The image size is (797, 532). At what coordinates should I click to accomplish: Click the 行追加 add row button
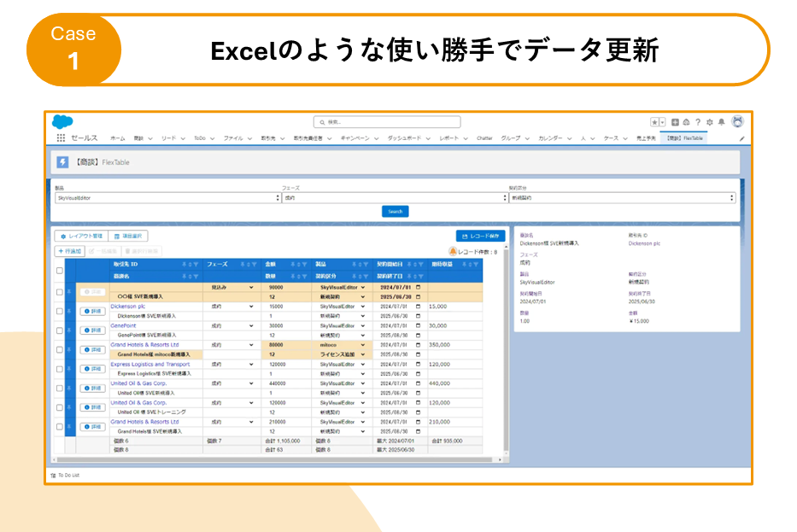pyautogui.click(x=70, y=251)
